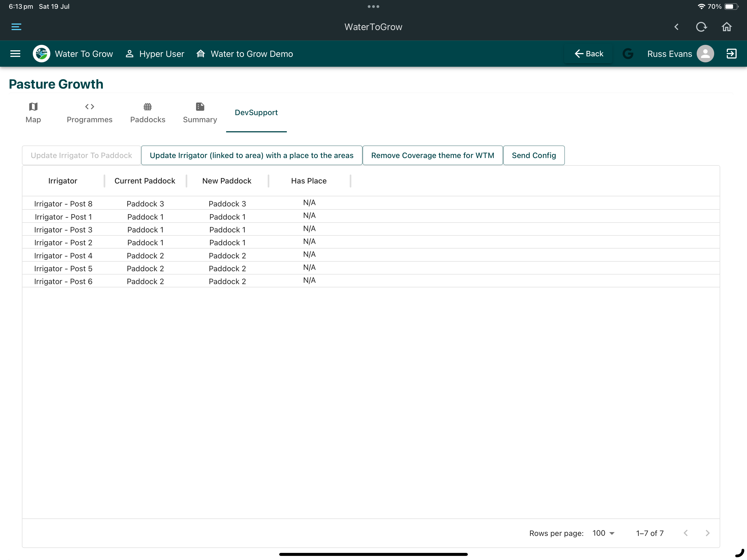This screenshot has width=747, height=560.
Task: Open the blue hamburger menu at top left
Action: pyautogui.click(x=16, y=27)
